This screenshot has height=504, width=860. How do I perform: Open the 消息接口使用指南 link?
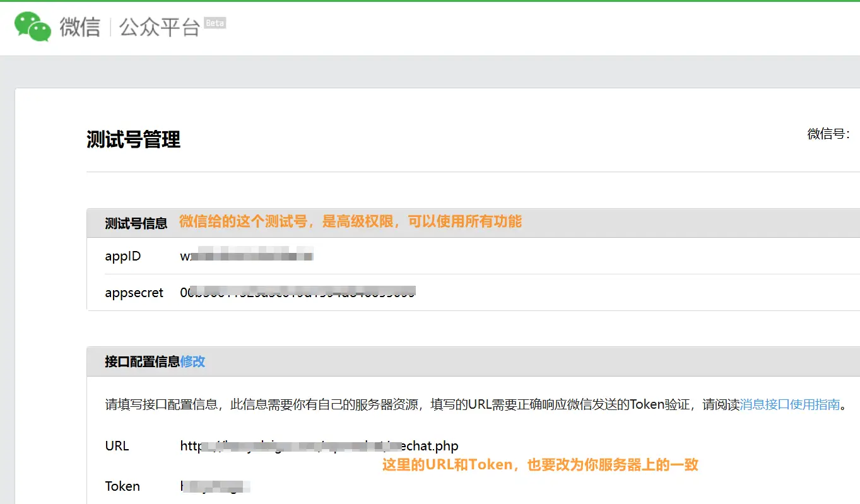click(x=790, y=404)
